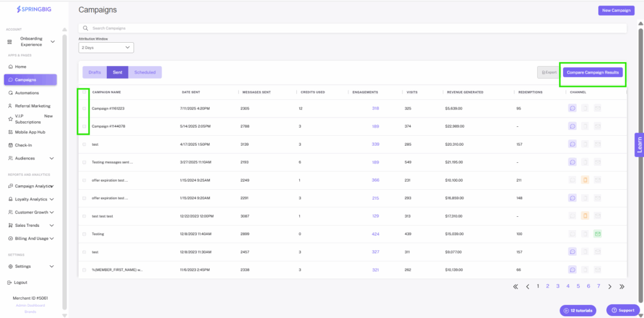Go to next page arrow
This screenshot has width=644, height=318.
click(610, 287)
